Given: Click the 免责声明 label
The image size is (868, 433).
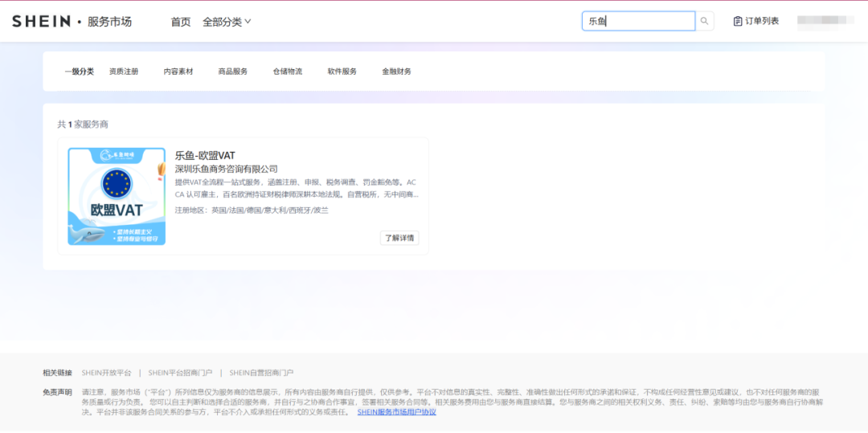Looking at the screenshot, I should [58, 392].
